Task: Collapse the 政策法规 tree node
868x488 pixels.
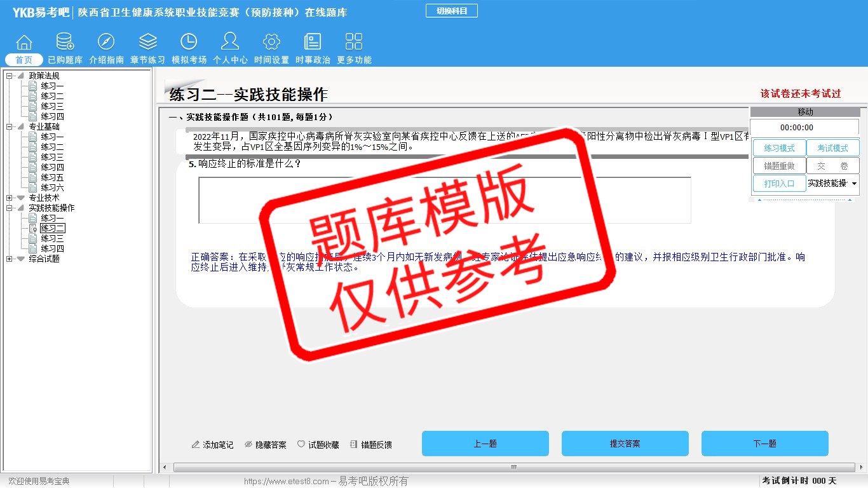Action: click(9, 76)
